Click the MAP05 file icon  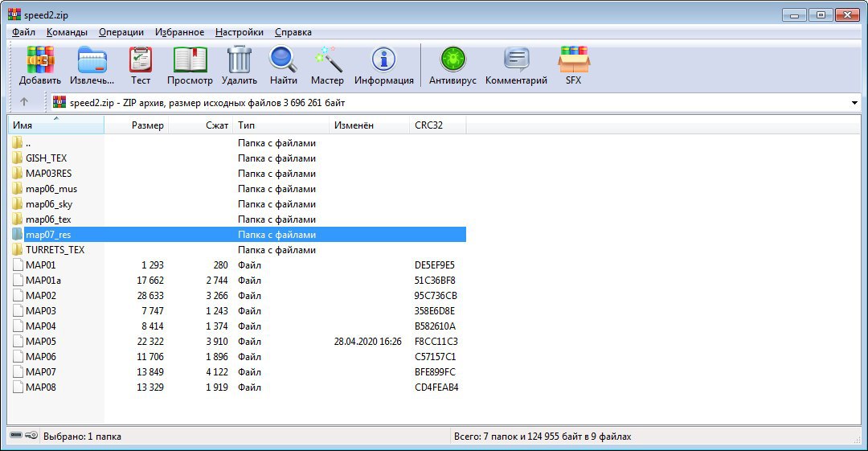click(18, 342)
